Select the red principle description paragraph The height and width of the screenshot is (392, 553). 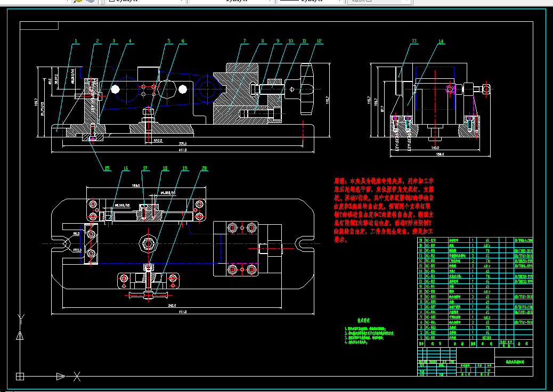[x=384, y=210]
